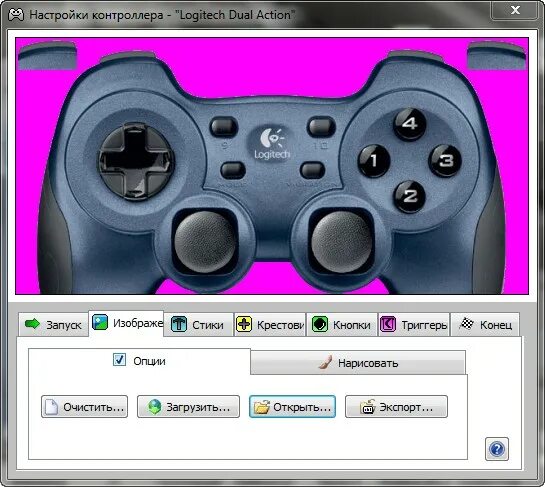Click the small lower-right center button under button 10
This screenshot has width=545, height=487.
coord(312,170)
